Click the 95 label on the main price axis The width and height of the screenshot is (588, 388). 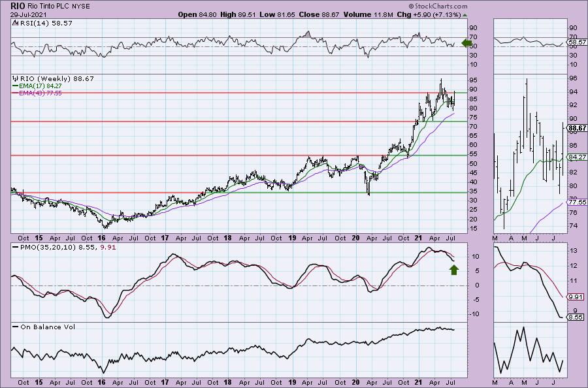point(474,80)
